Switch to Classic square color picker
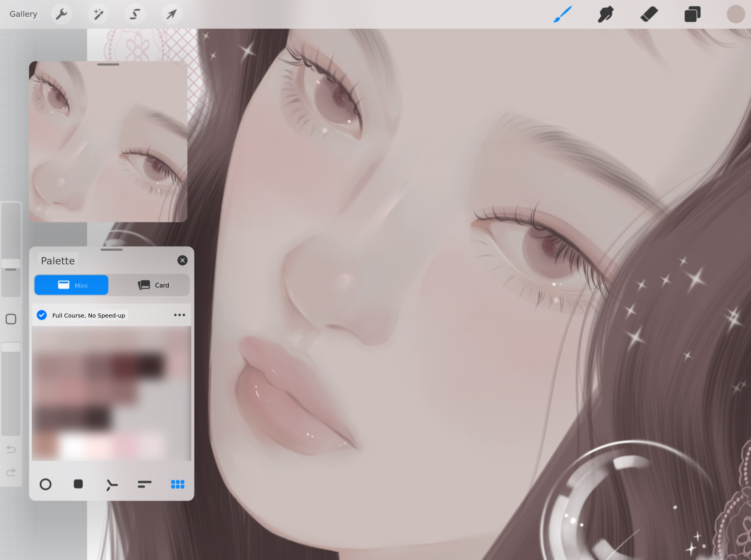 pyautogui.click(x=78, y=484)
